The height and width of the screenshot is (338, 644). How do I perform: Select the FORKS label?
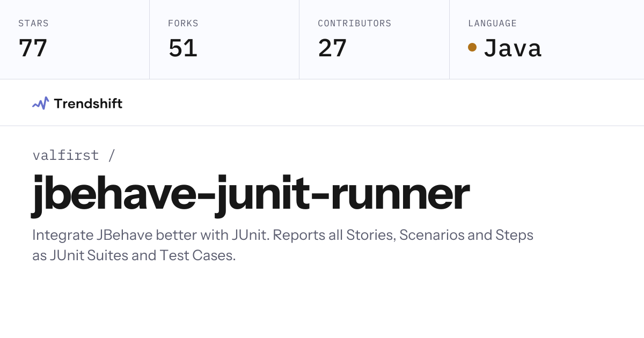click(183, 24)
